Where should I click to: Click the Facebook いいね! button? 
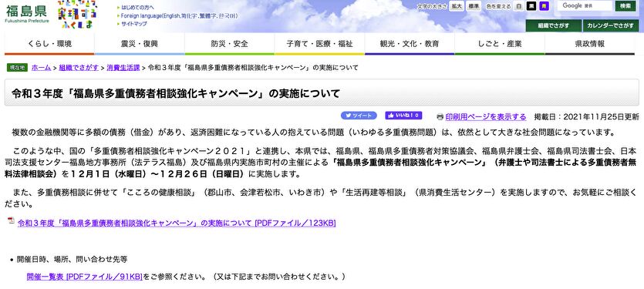tap(403, 116)
